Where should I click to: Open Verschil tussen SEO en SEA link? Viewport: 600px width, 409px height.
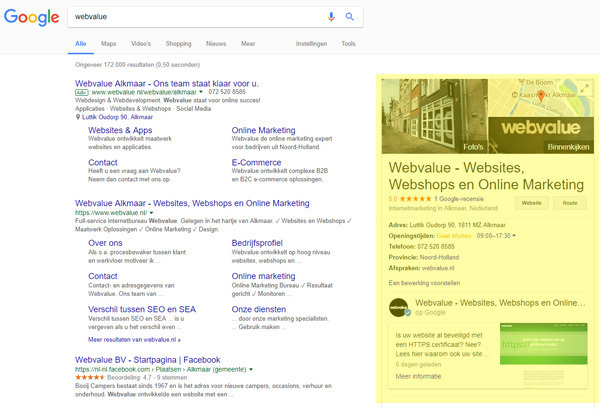142,309
